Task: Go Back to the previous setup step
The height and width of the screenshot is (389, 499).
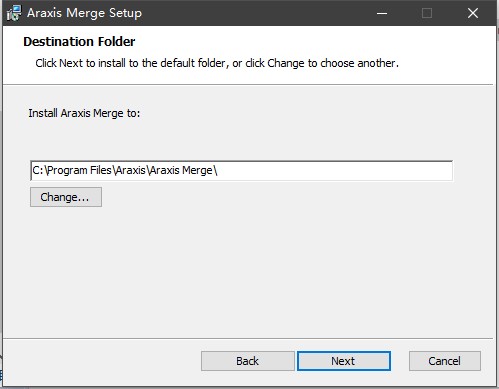Action: 247,361
